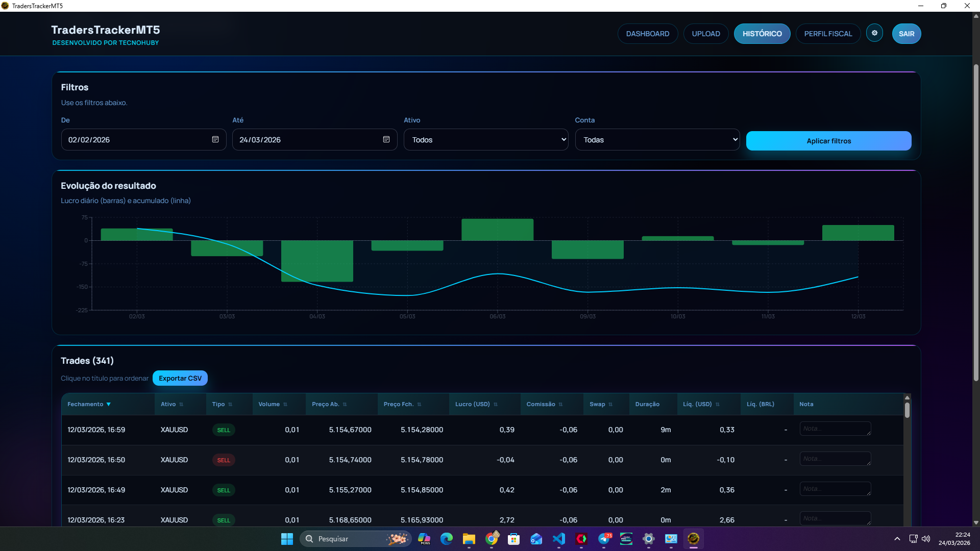Image resolution: width=980 pixels, height=551 pixels.
Task: Open calendar picker for De date
Action: tap(215, 140)
